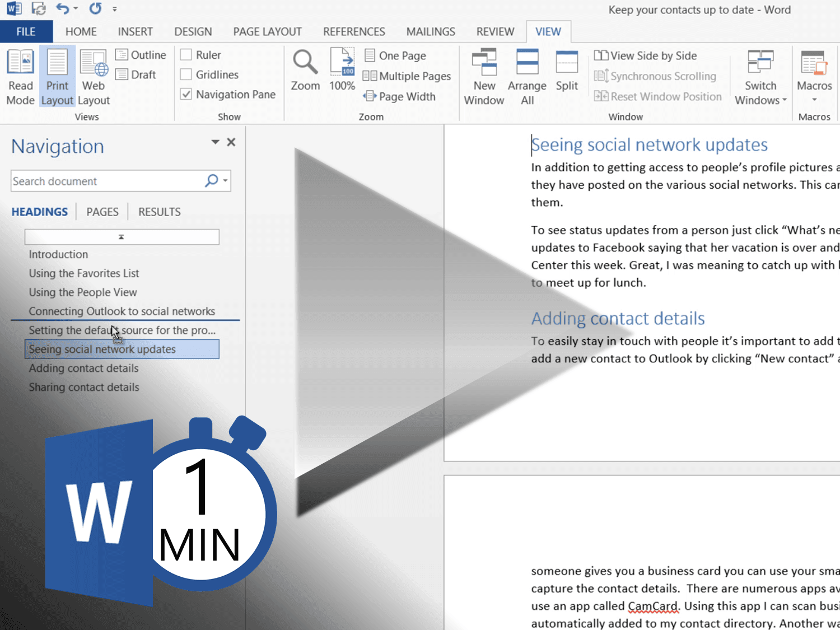The width and height of the screenshot is (840, 630).
Task: Toggle the Ruler checkbox
Action: (186, 55)
